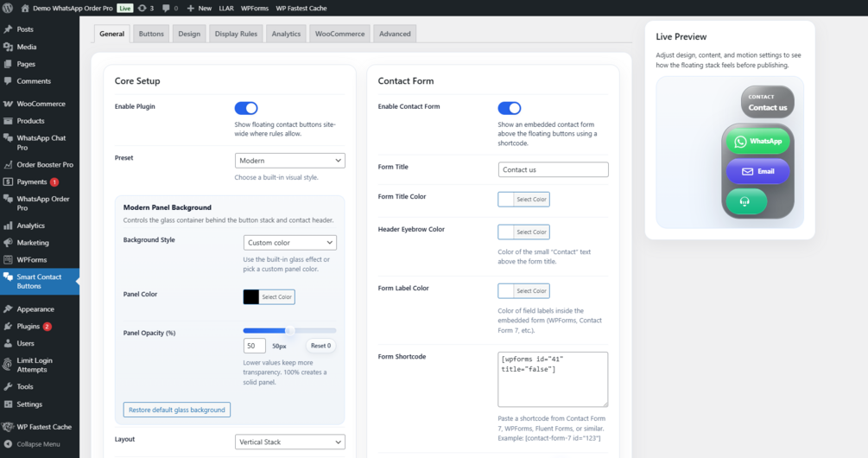Click the WooCommerce icon in sidebar
Image resolution: width=868 pixels, height=458 pixels.
click(8, 104)
